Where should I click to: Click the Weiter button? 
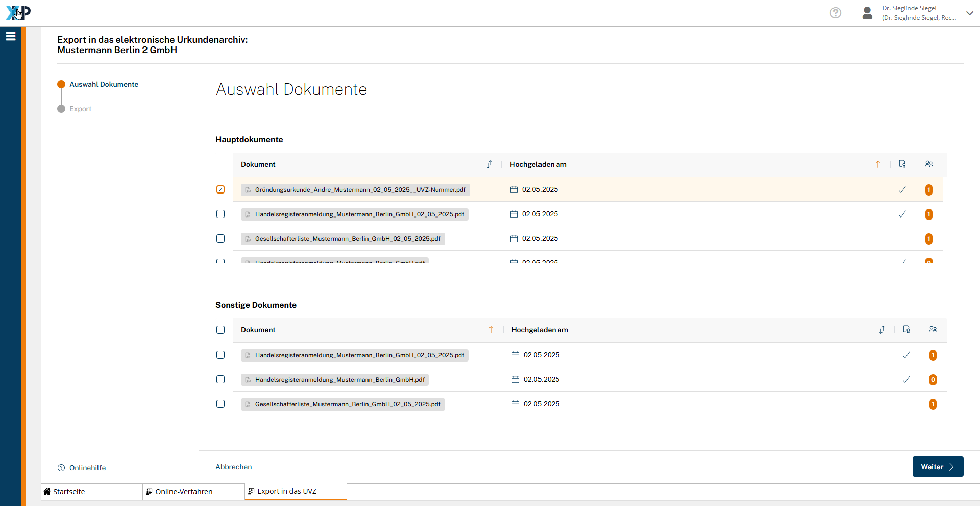937,467
